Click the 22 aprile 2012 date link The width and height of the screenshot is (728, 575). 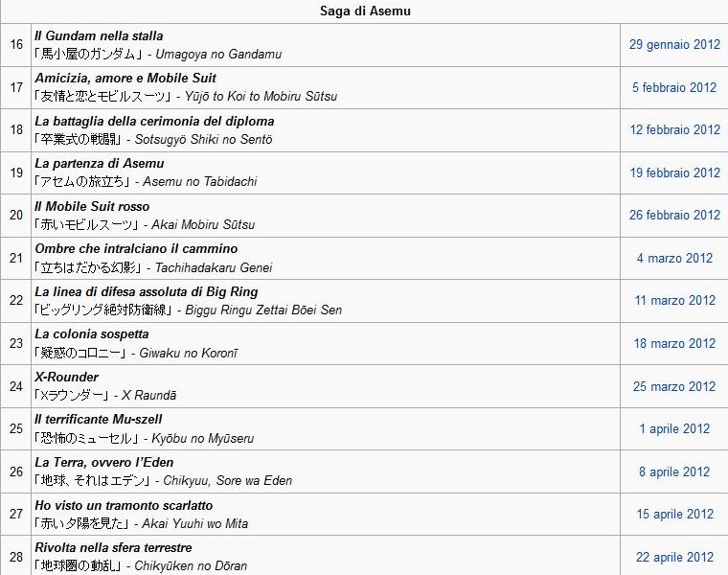coord(674,557)
